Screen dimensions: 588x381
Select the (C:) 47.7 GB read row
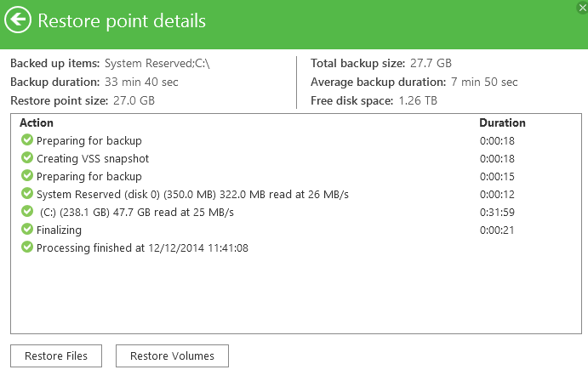(x=296, y=212)
